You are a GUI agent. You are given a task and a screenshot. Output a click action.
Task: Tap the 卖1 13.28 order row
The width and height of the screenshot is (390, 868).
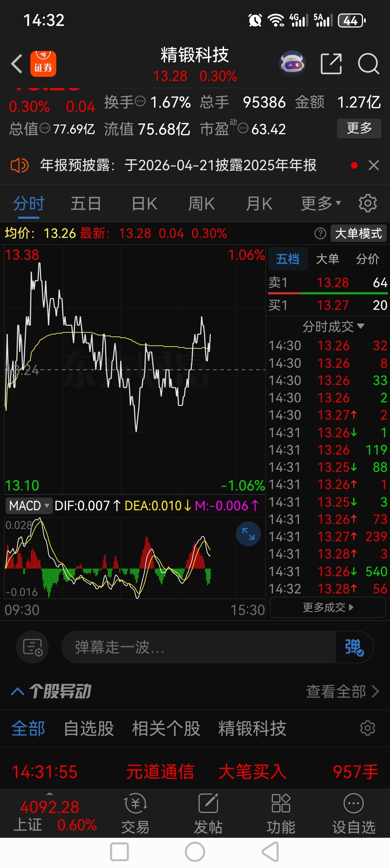coord(328,282)
